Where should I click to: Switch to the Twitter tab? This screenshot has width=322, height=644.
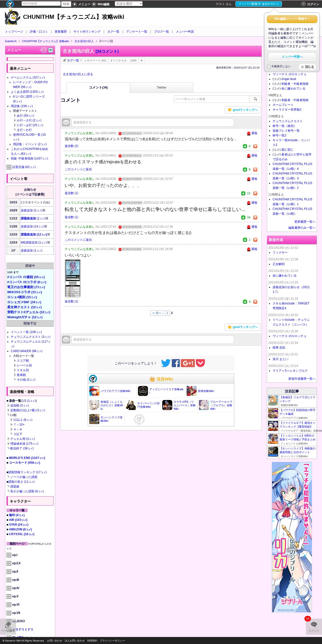162,88
